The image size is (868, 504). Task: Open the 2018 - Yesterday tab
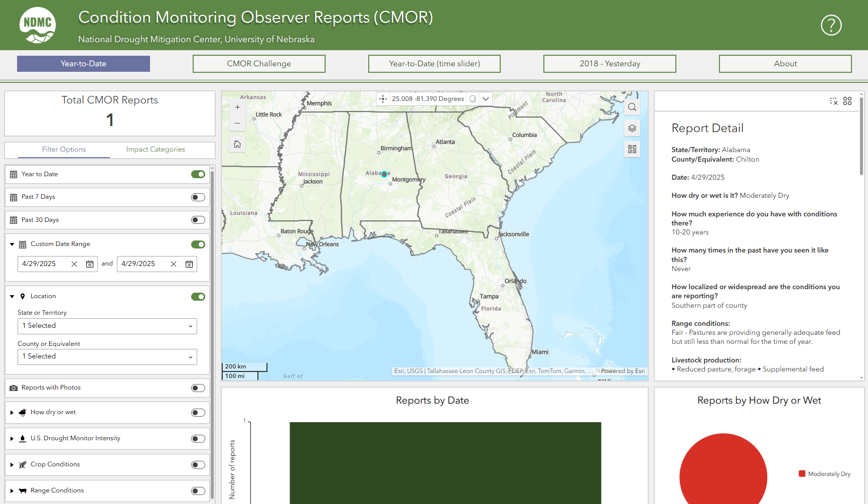click(610, 64)
